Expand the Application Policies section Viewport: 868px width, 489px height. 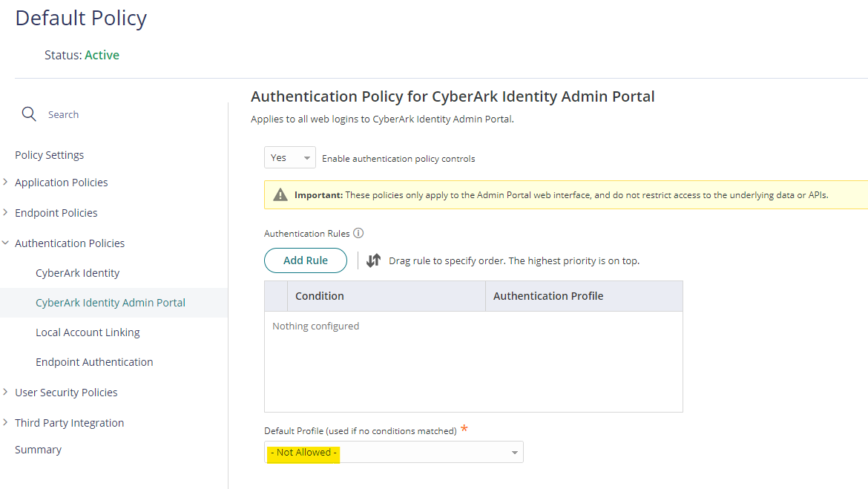coord(6,183)
